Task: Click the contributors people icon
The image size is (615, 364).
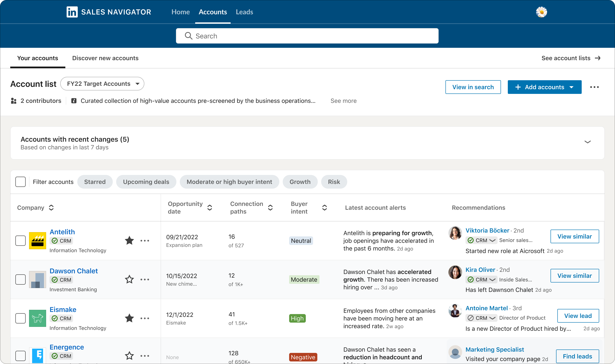Action: (x=14, y=101)
